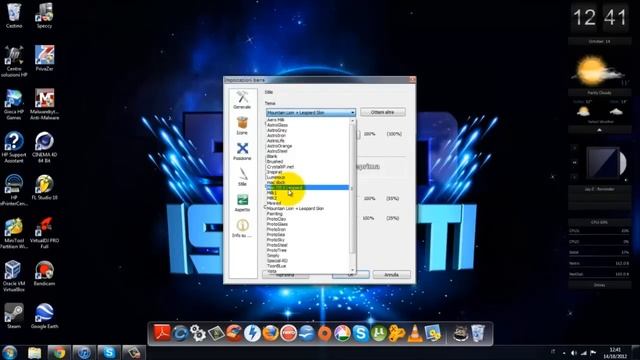Choose Luminous theme from list
The width and height of the screenshot is (640, 360).
click(x=276, y=177)
